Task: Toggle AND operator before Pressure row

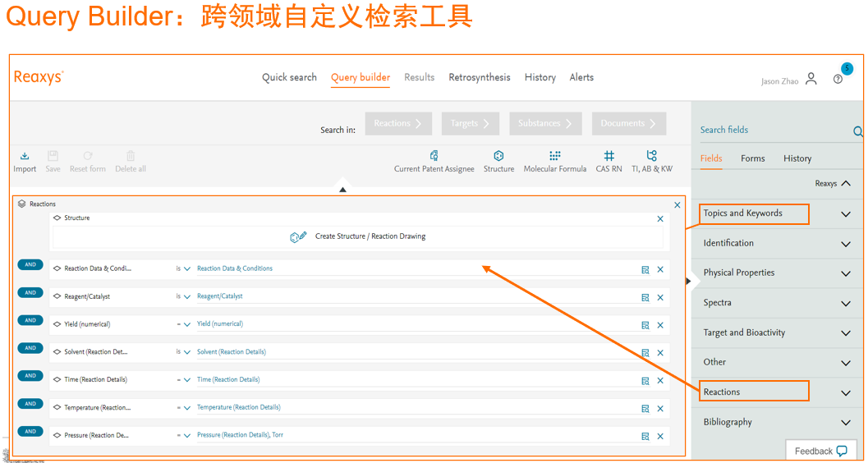Action: pyautogui.click(x=30, y=432)
